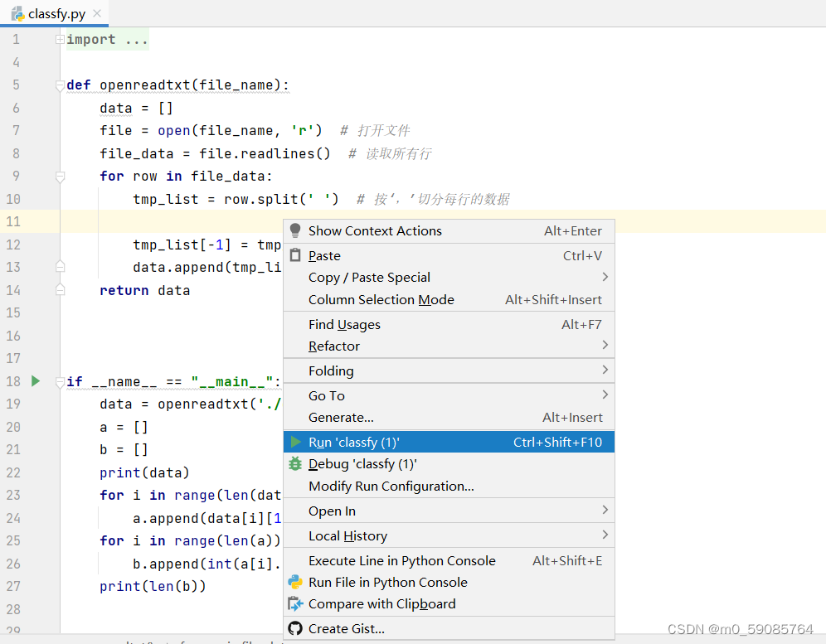Click the Compare with Clipboard icon

pos(296,603)
